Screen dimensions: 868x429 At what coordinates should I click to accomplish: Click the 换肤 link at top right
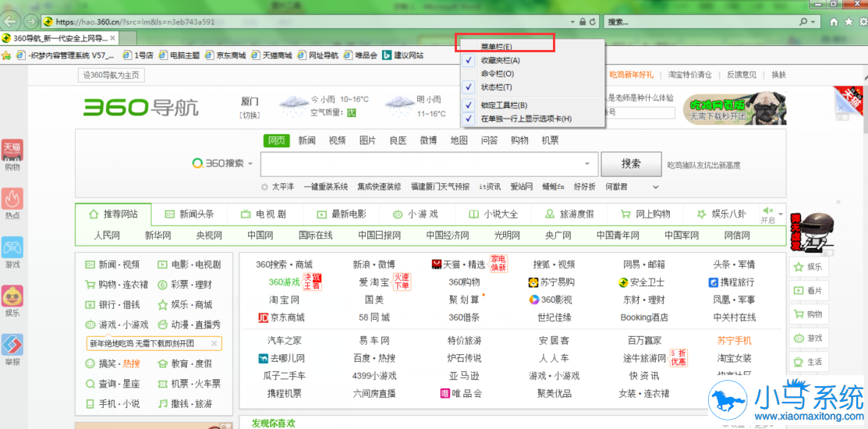coord(779,75)
